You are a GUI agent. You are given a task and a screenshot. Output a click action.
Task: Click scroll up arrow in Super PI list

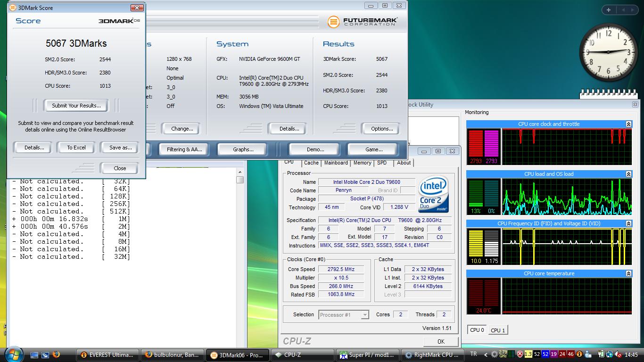click(240, 172)
